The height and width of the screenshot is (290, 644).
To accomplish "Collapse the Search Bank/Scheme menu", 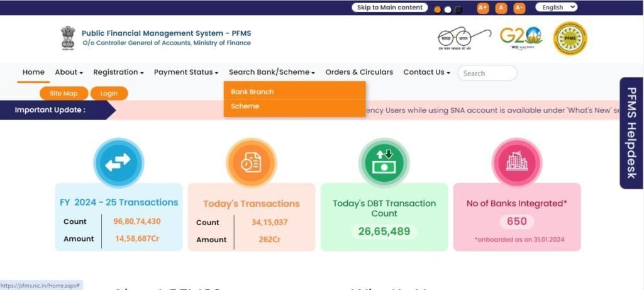I will pos(272,72).
